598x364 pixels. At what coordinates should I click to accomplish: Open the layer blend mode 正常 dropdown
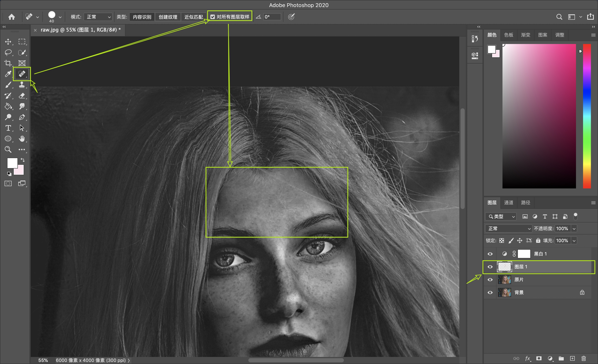[509, 228]
